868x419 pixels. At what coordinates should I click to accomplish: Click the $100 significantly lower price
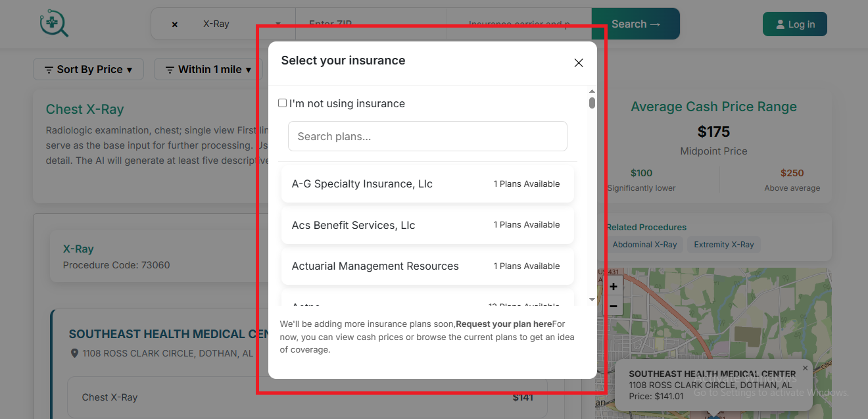[x=641, y=173]
